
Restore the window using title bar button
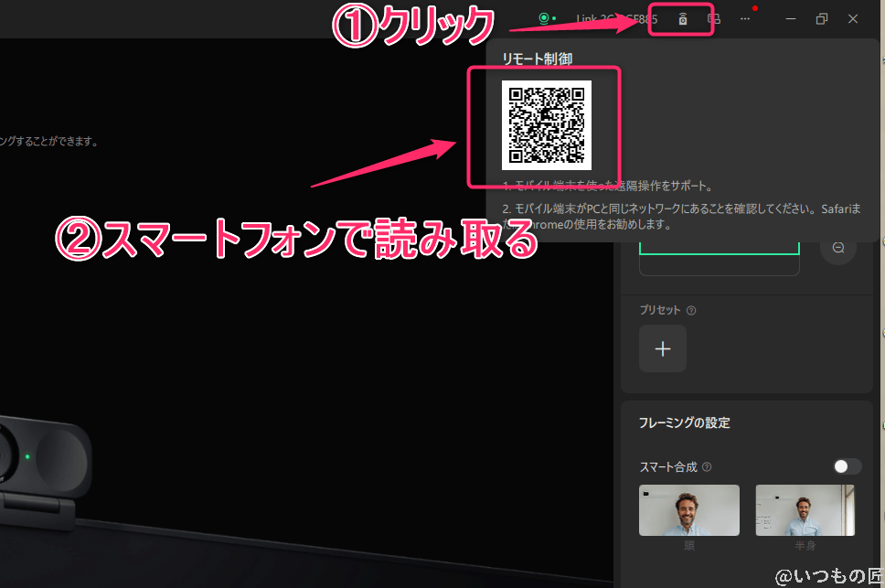(x=822, y=19)
